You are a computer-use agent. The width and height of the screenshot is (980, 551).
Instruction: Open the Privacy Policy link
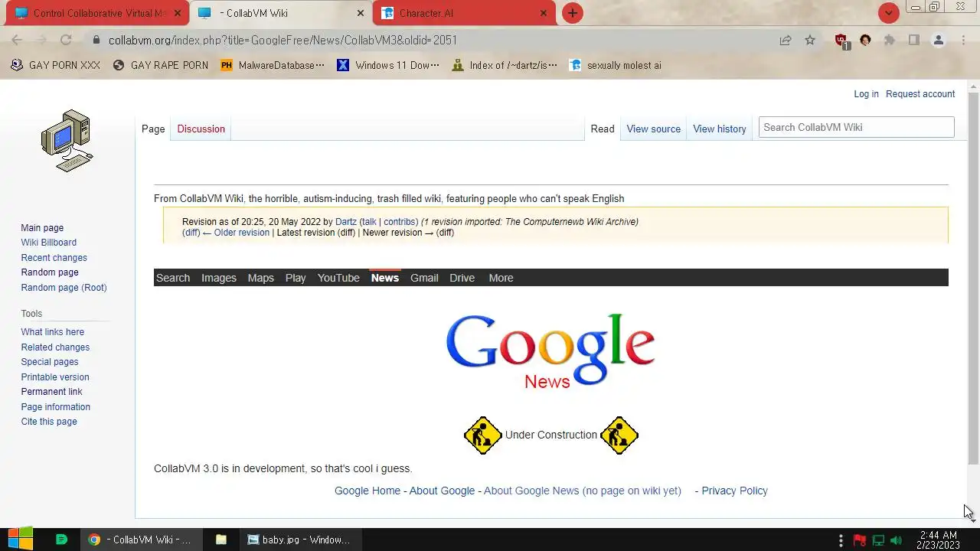click(734, 491)
